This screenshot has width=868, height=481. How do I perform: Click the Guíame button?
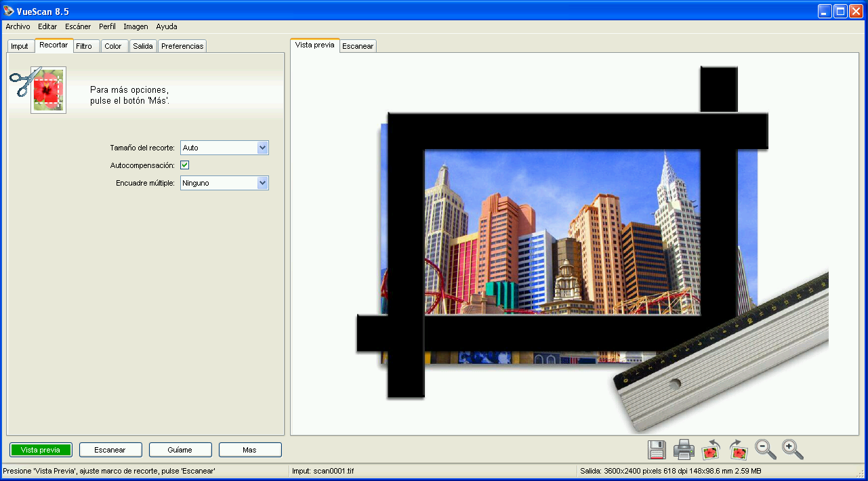[x=180, y=450]
